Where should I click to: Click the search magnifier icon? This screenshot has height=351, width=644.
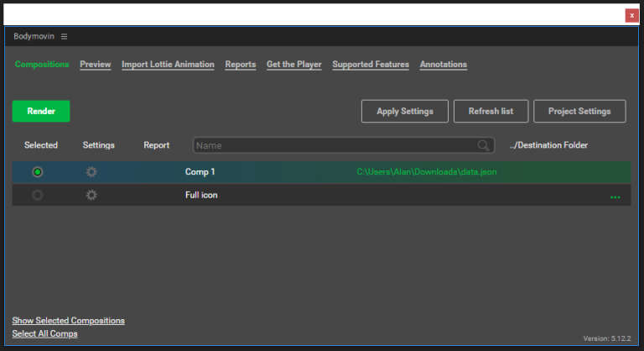click(483, 145)
